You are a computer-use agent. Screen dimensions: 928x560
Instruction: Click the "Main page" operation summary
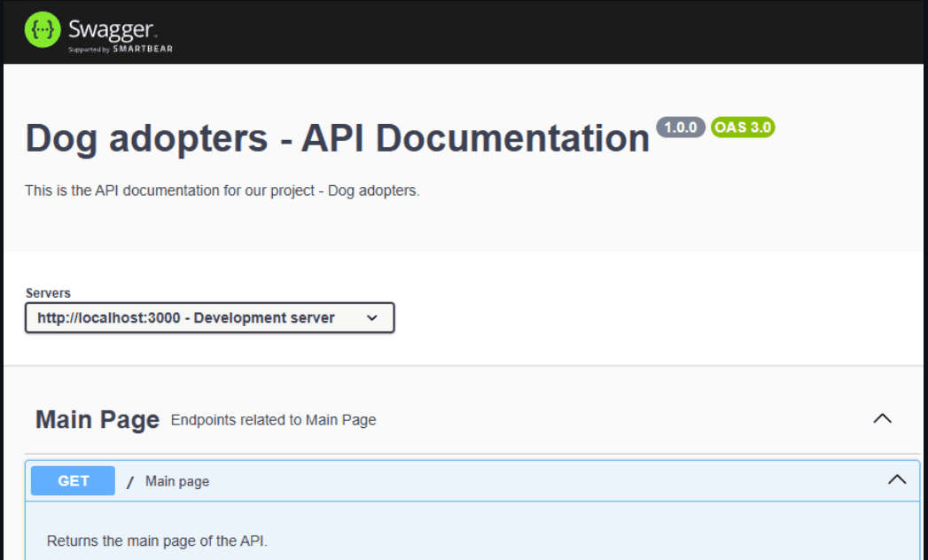pos(177,481)
